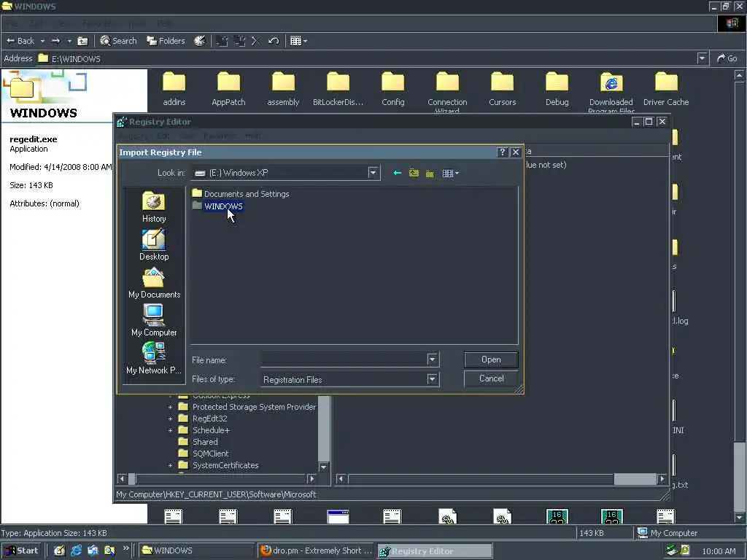The height and width of the screenshot is (560, 747).
Task: Open Edit menu in Registry Editor
Action: [x=163, y=136]
